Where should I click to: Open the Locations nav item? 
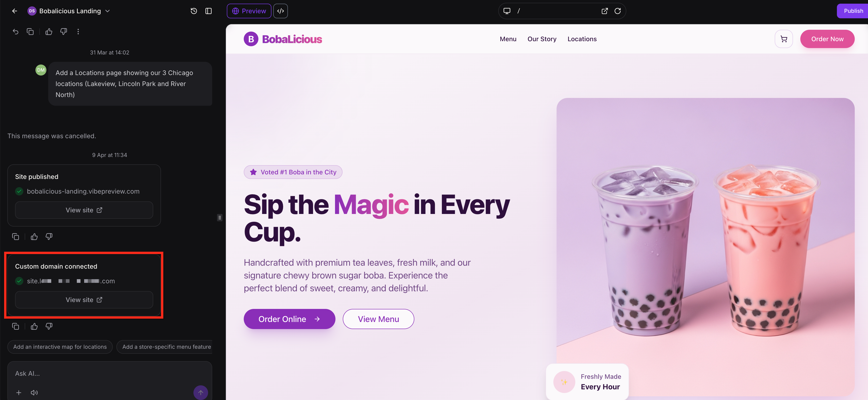582,39
